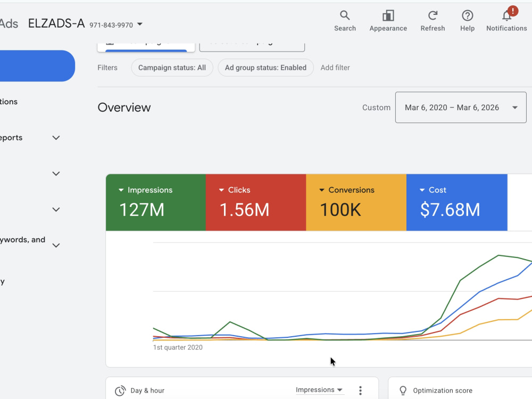
Task: Open the Mar 6, 2020 – Mar 6, 2026 date range dropdown
Action: tap(461, 107)
